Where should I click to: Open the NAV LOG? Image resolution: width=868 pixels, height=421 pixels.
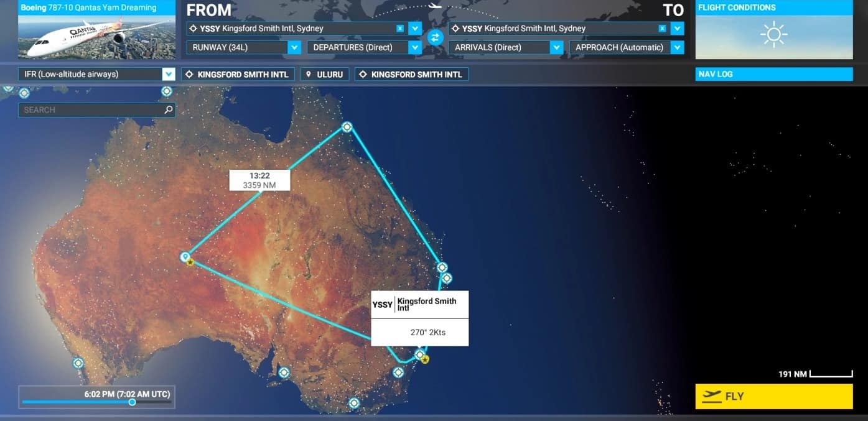773,74
